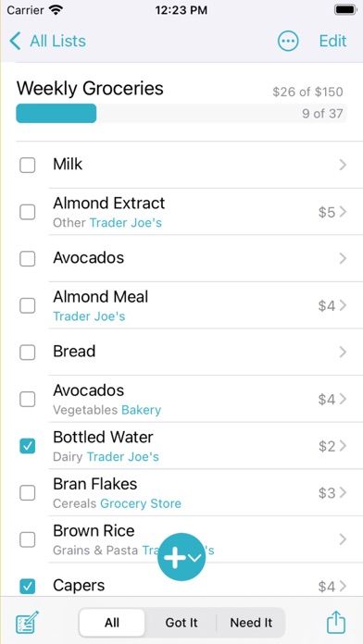Click the Weekly Groceries progress bar
This screenshot has height=644, width=363.
click(x=181, y=114)
